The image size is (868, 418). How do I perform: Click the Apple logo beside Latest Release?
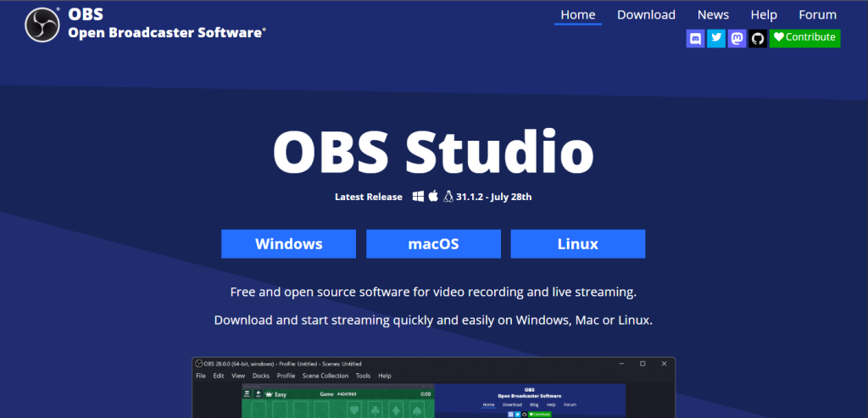coord(433,197)
